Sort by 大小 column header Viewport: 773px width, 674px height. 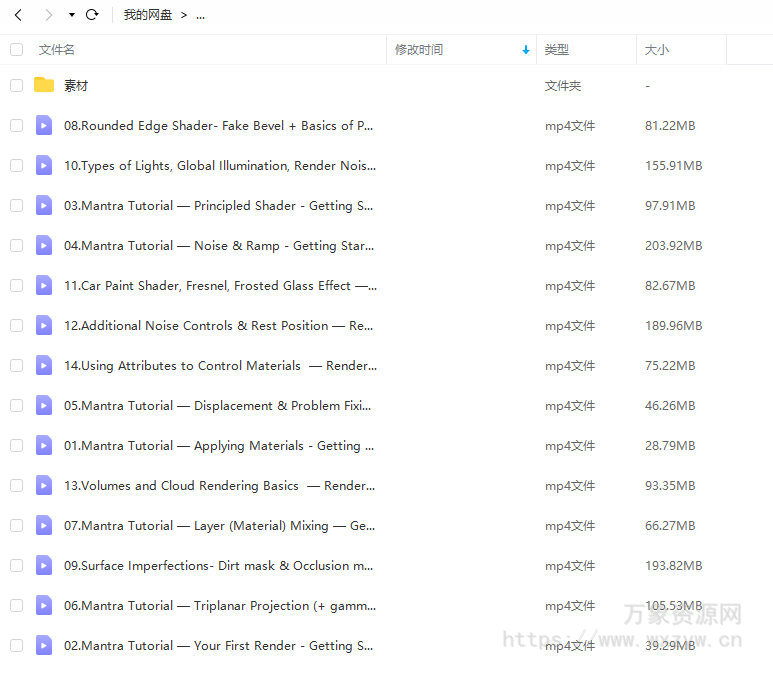click(x=657, y=49)
